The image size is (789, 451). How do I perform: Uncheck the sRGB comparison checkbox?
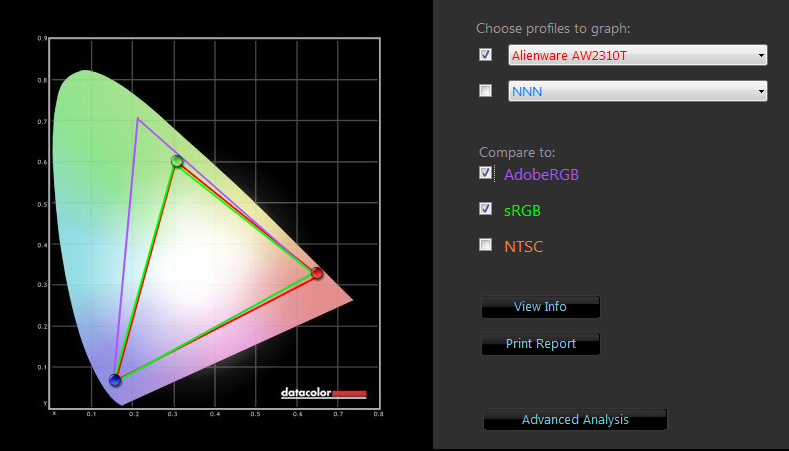[486, 209]
